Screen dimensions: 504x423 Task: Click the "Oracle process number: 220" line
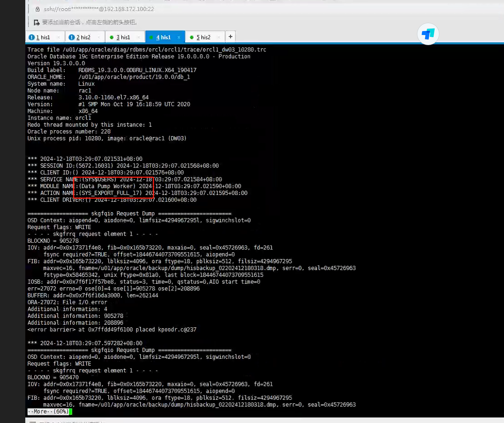[x=69, y=132]
